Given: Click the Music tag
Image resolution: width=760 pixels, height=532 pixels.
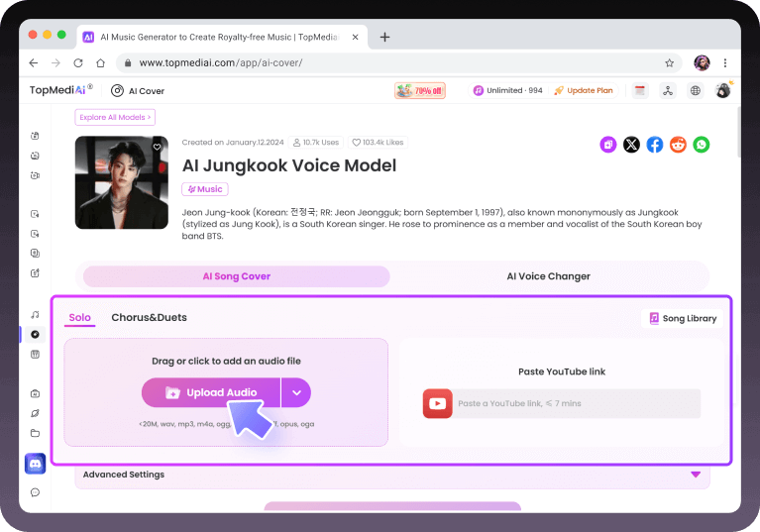Looking at the screenshot, I should (x=205, y=189).
